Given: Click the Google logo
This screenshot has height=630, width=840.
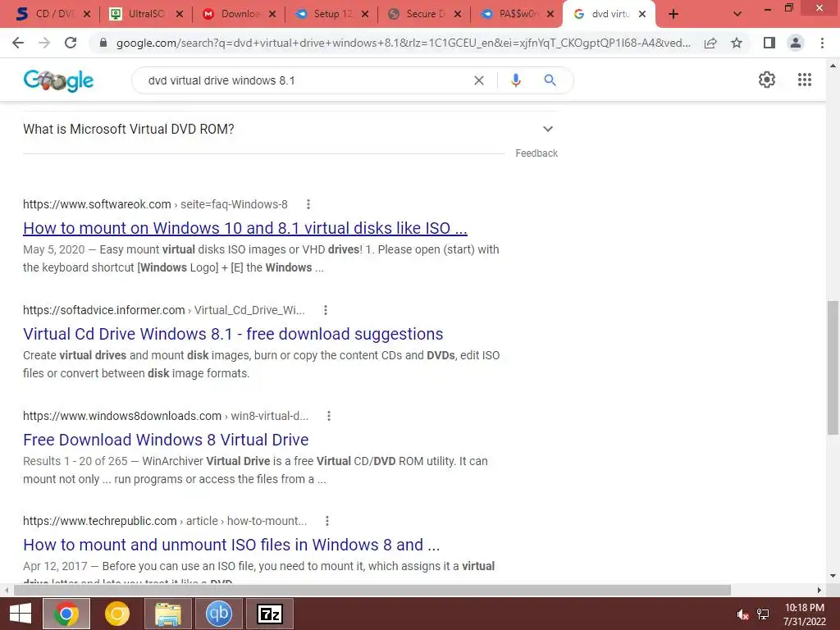Looking at the screenshot, I should (x=58, y=80).
